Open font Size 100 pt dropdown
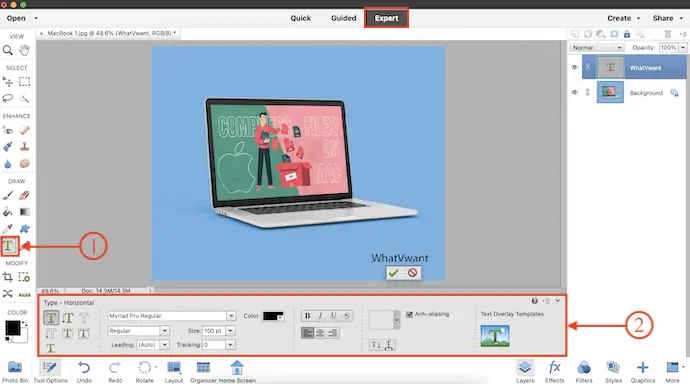690x384 pixels. pos(230,331)
